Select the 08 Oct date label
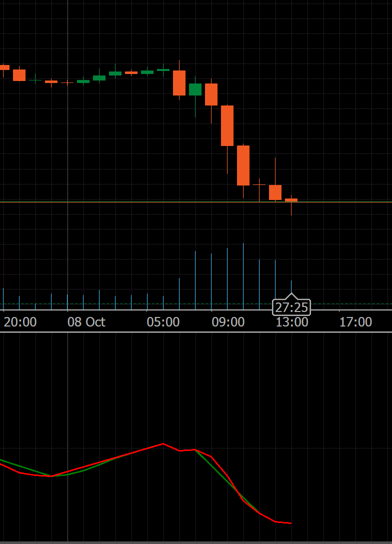392x544 pixels. coord(86,322)
